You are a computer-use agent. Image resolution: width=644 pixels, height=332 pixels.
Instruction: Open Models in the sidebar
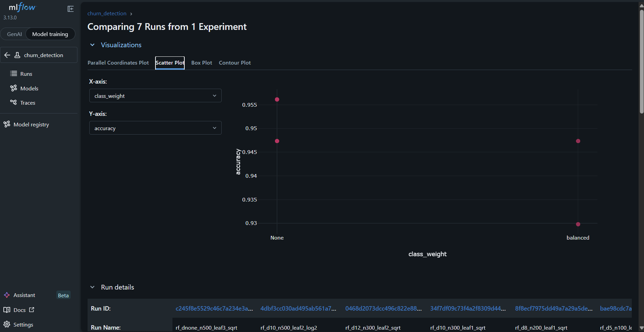[x=29, y=88]
